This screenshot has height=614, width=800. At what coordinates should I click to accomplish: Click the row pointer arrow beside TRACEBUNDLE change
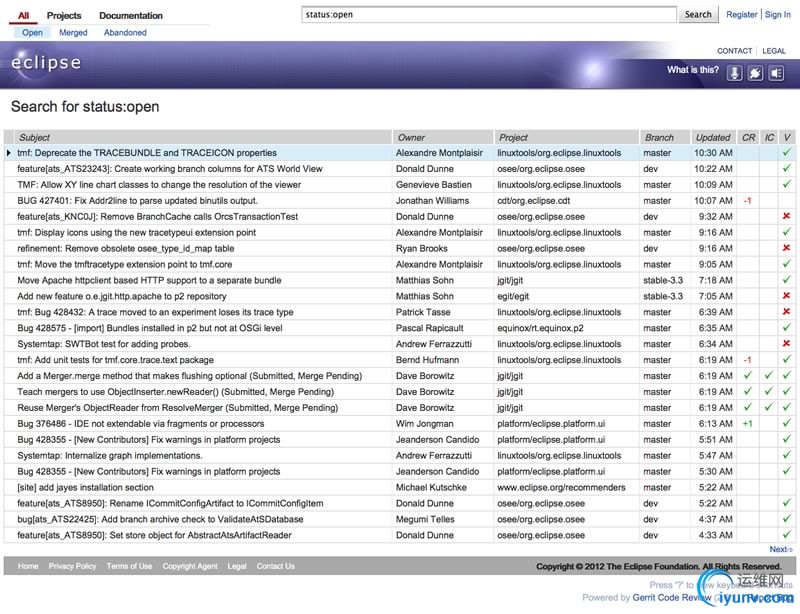click(9, 153)
